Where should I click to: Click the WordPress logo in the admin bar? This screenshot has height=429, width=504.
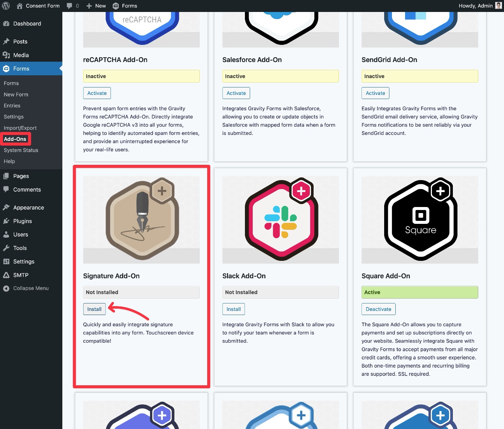coord(5,6)
